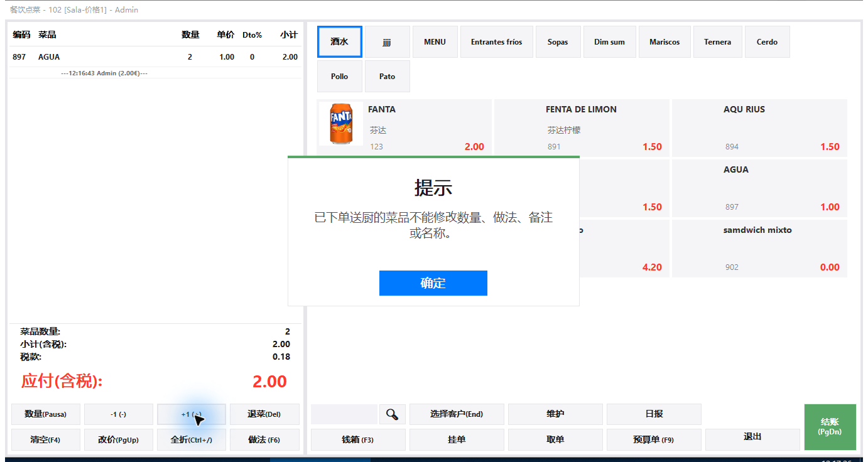Add FENTA DE LIMON to the order
Image resolution: width=868 pixels, height=462 pixels.
pos(582,127)
